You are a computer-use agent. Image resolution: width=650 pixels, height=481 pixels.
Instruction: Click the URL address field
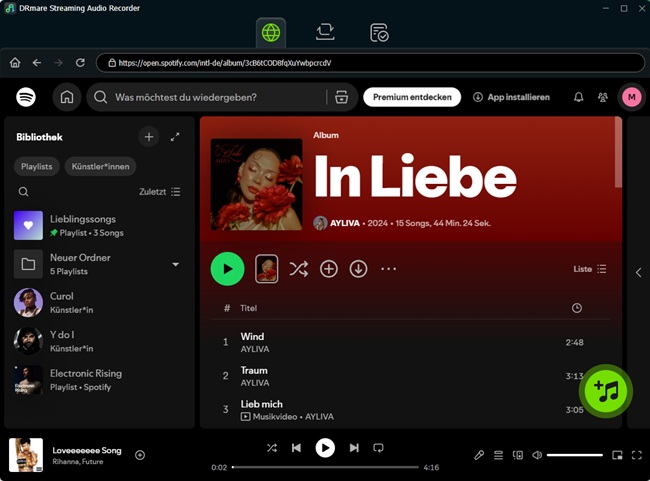(370, 63)
